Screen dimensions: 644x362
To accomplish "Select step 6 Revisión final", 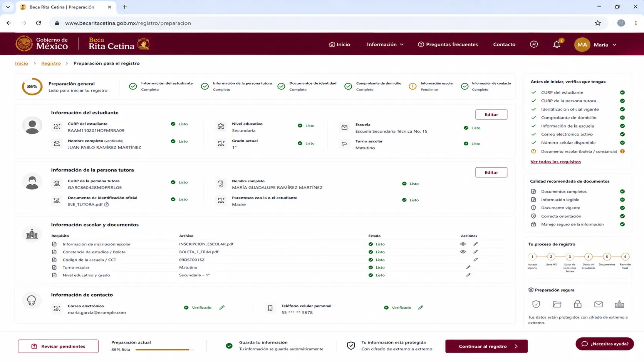I will click(625, 257).
